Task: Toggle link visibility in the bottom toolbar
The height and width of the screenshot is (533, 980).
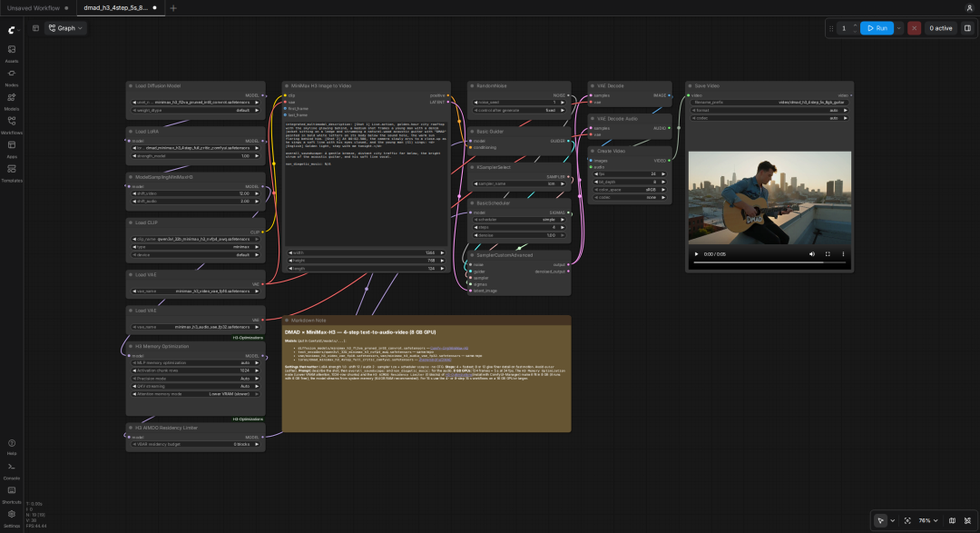Action: pos(967,520)
